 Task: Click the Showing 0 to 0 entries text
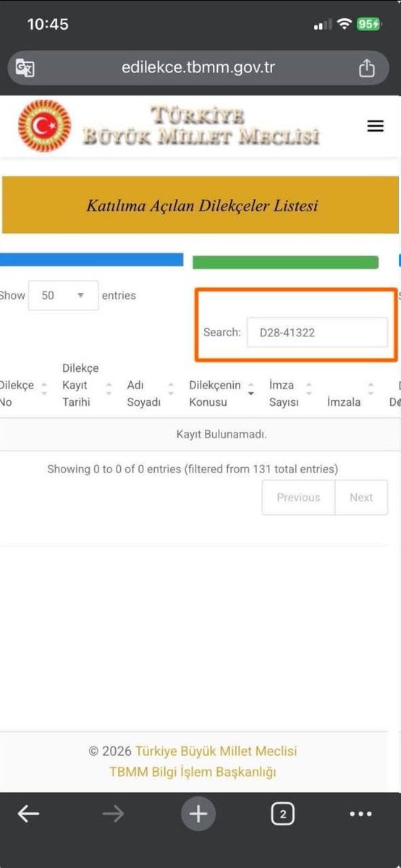tap(193, 469)
